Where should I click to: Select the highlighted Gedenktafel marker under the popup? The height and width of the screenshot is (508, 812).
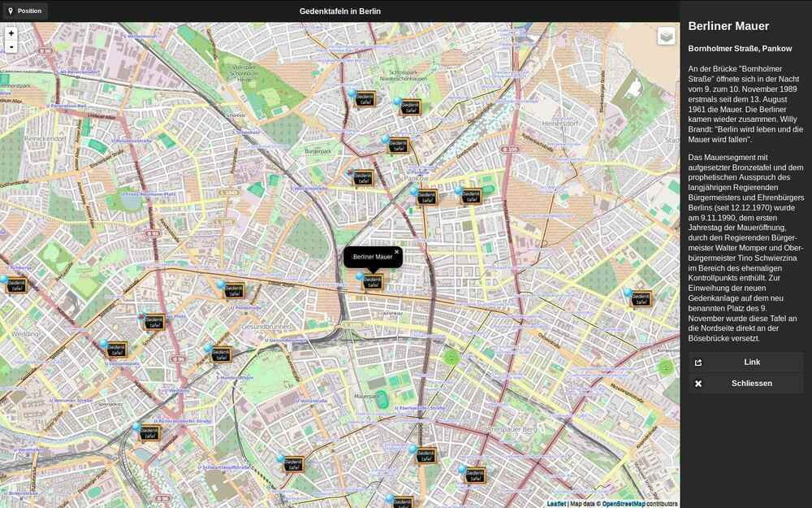click(372, 283)
